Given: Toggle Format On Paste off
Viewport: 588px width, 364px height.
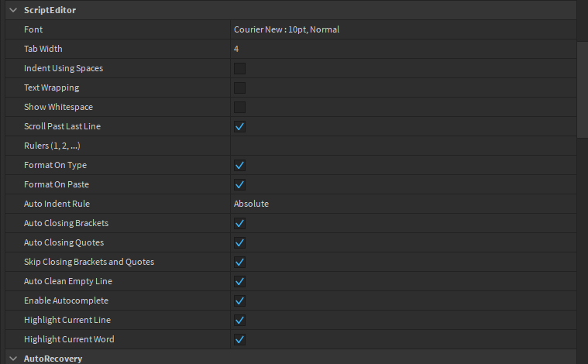Looking at the screenshot, I should coord(240,184).
